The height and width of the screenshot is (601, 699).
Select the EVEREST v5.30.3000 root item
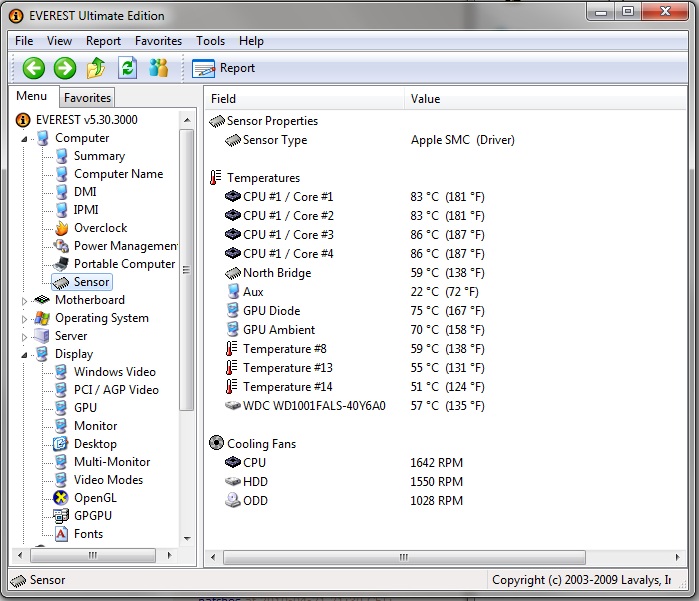[77, 120]
